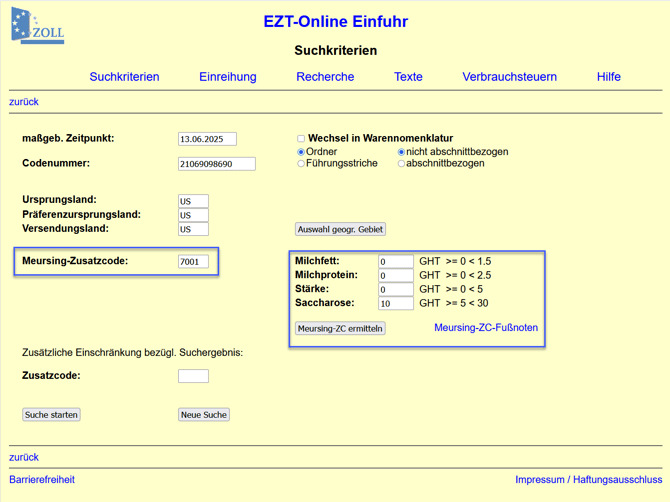The height and width of the screenshot is (502, 670).
Task: Select the Ordner radio button
Action: point(301,152)
